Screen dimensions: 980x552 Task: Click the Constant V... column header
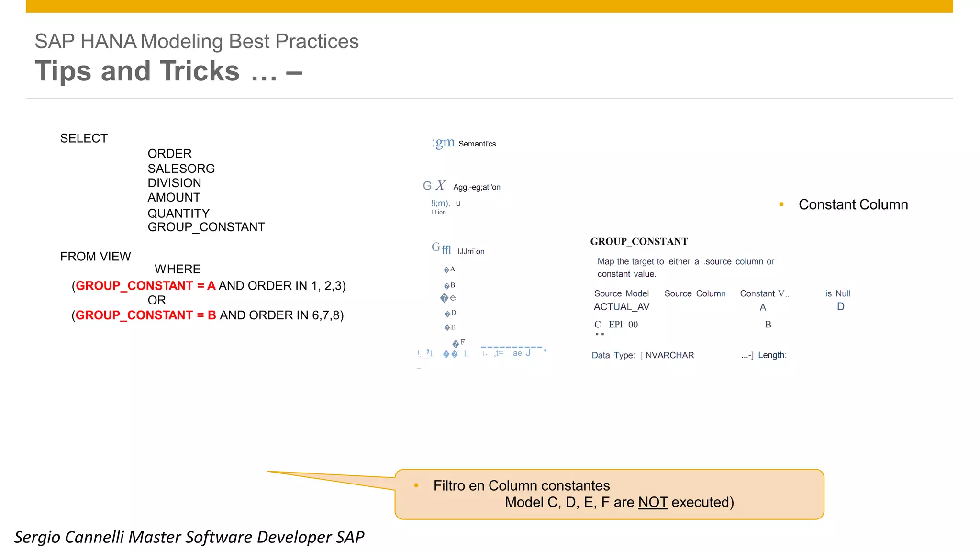[766, 293]
